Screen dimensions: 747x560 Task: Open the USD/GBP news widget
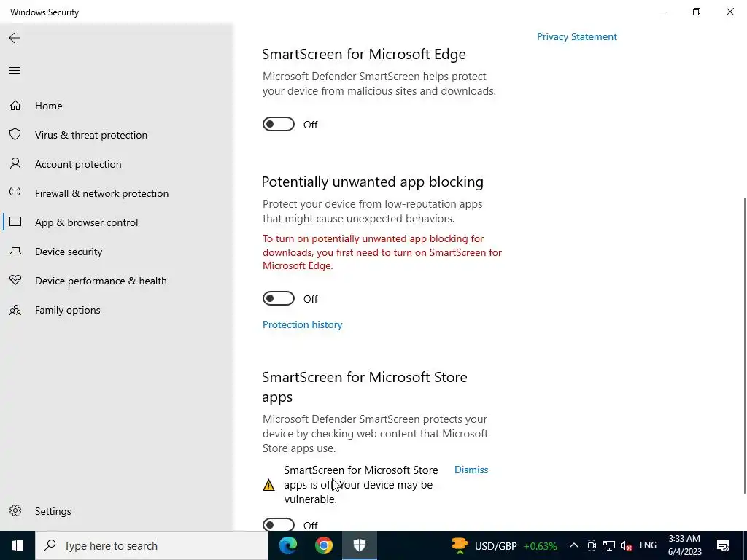point(504,545)
